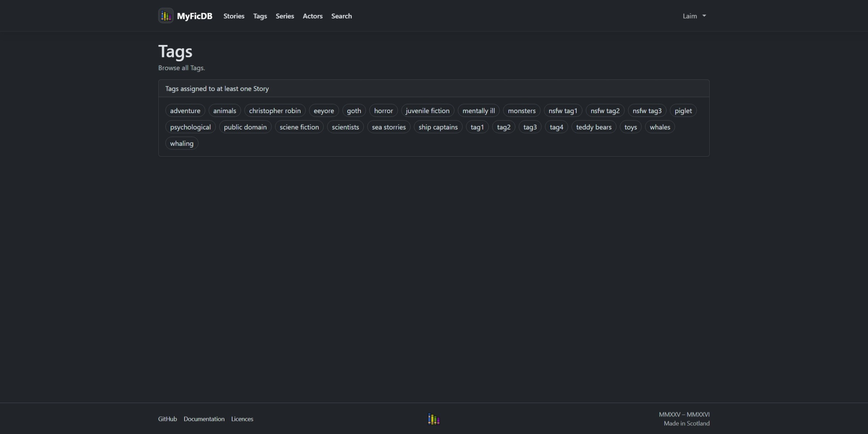This screenshot has width=868, height=434.
Task: Pick the teddy bears tag
Action: coord(593,127)
